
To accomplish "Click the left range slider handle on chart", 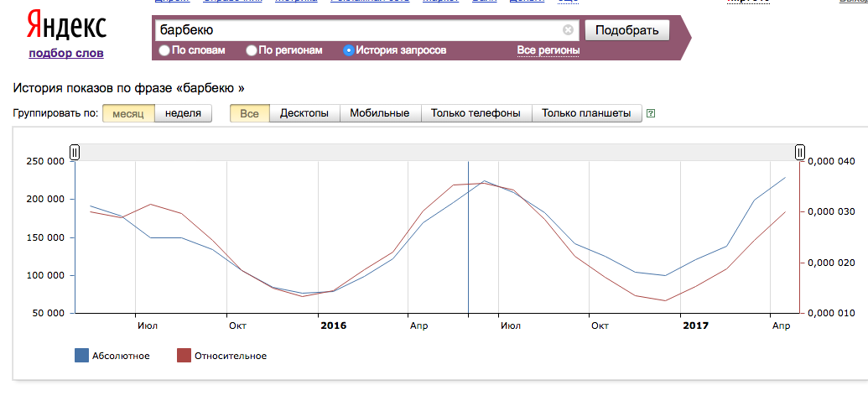I will [75, 152].
